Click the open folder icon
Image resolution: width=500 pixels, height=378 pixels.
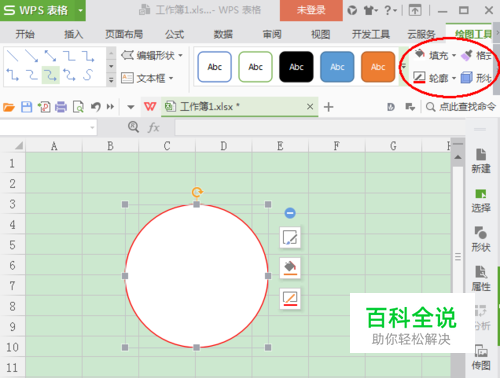coord(9,107)
